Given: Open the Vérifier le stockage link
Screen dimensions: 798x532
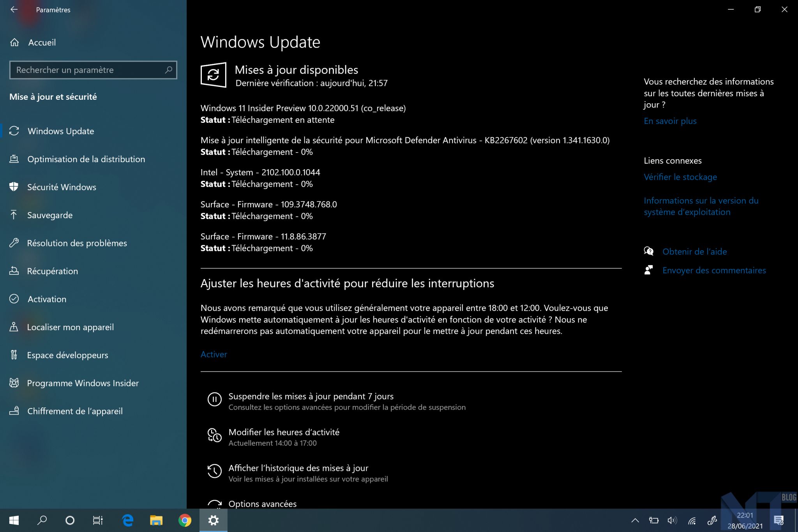Looking at the screenshot, I should (x=680, y=177).
